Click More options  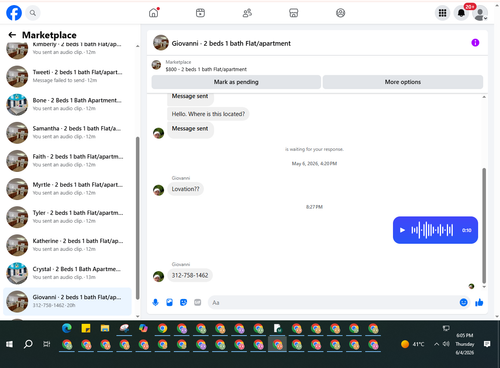point(403,82)
